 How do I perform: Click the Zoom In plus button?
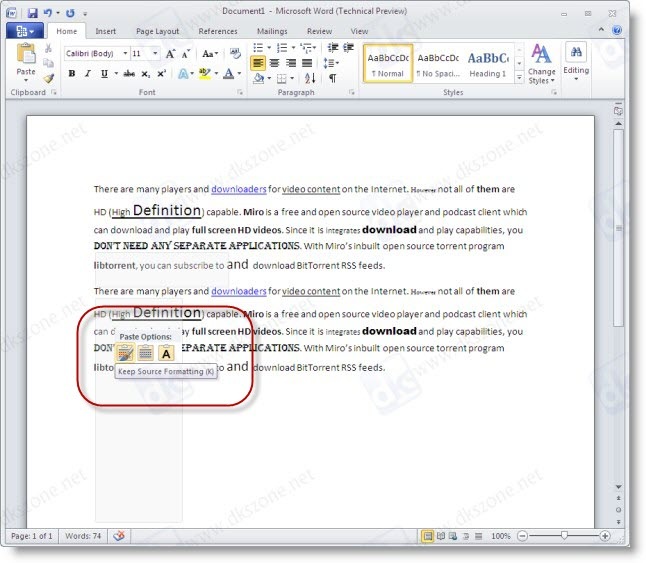(x=605, y=536)
